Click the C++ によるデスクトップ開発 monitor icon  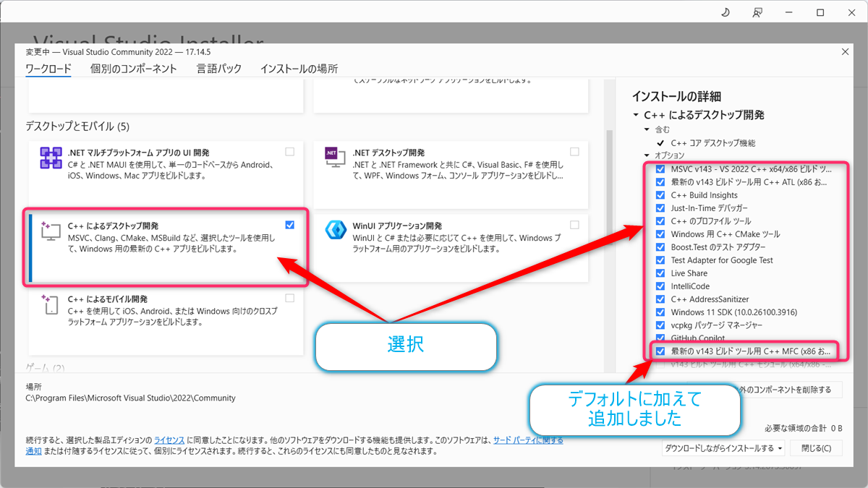tap(51, 229)
